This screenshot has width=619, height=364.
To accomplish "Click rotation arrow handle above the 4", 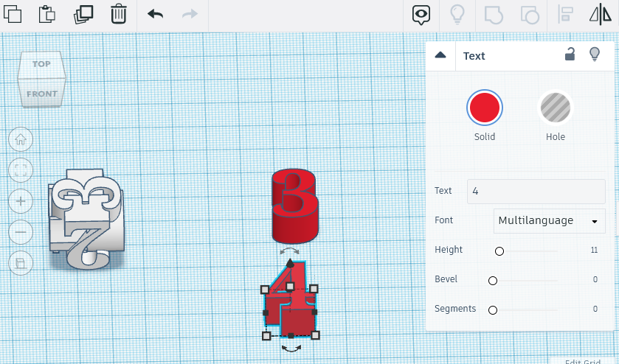I will (x=289, y=251).
